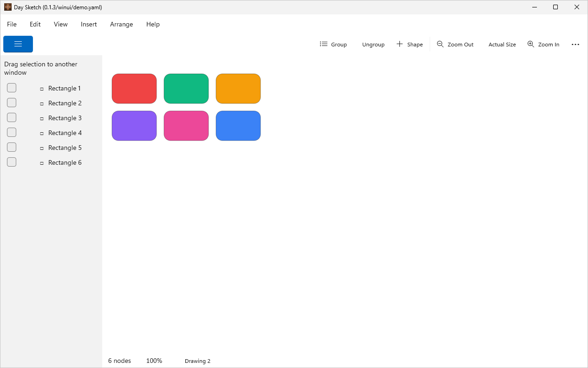Image resolution: width=588 pixels, height=368 pixels.
Task: Click the Actual Size button
Action: pyautogui.click(x=502, y=45)
